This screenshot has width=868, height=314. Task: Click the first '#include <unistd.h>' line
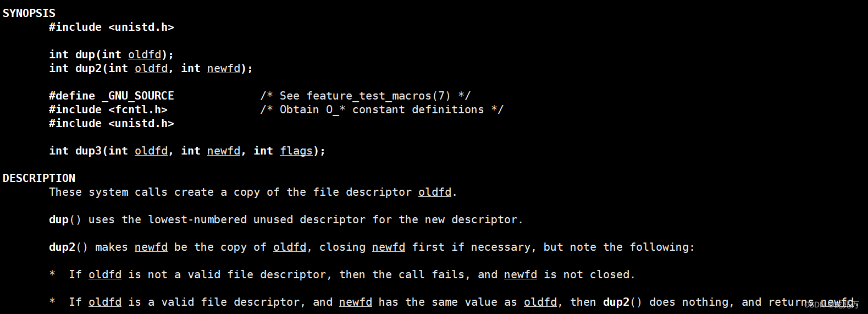point(112,27)
